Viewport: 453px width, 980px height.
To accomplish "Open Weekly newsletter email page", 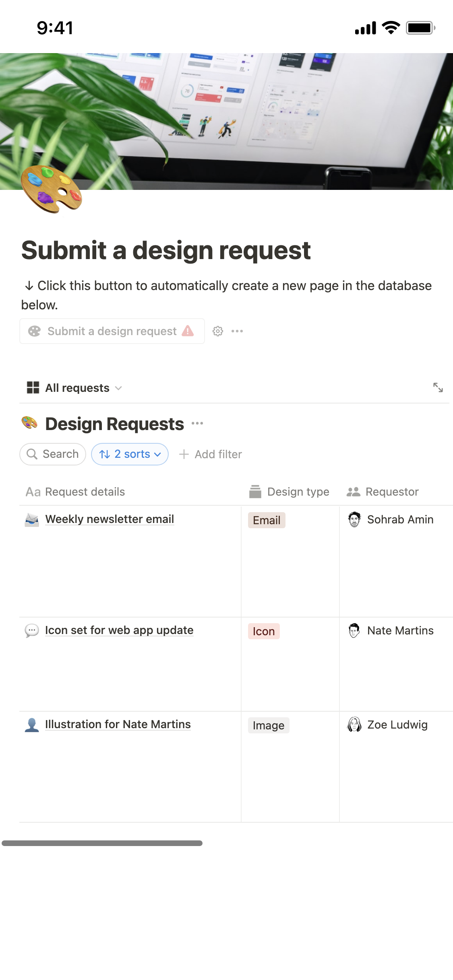I will [x=110, y=519].
